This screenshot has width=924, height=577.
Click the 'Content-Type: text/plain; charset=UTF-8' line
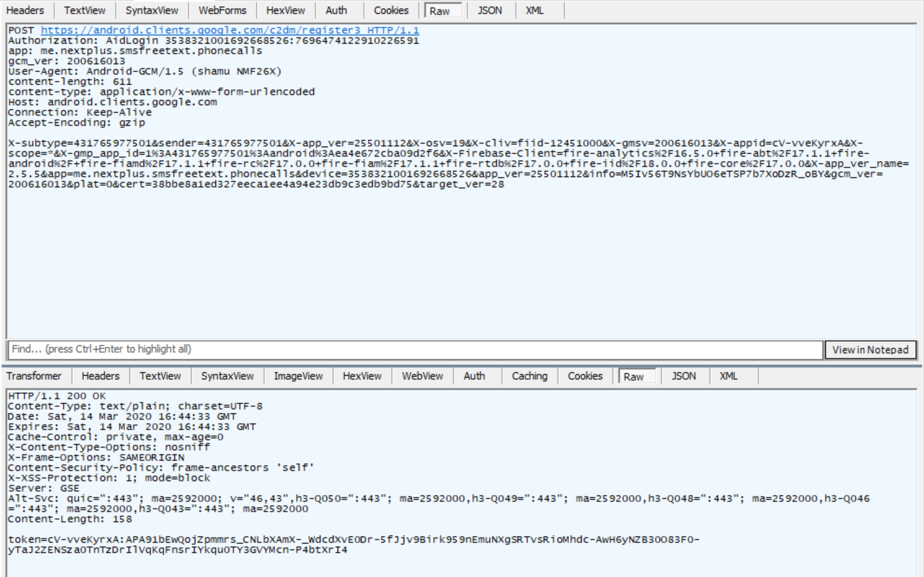[135, 406]
